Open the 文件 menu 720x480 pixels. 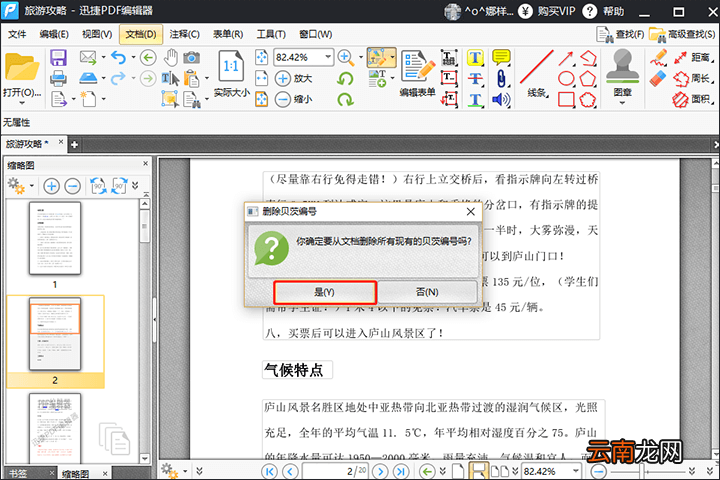coord(17,34)
